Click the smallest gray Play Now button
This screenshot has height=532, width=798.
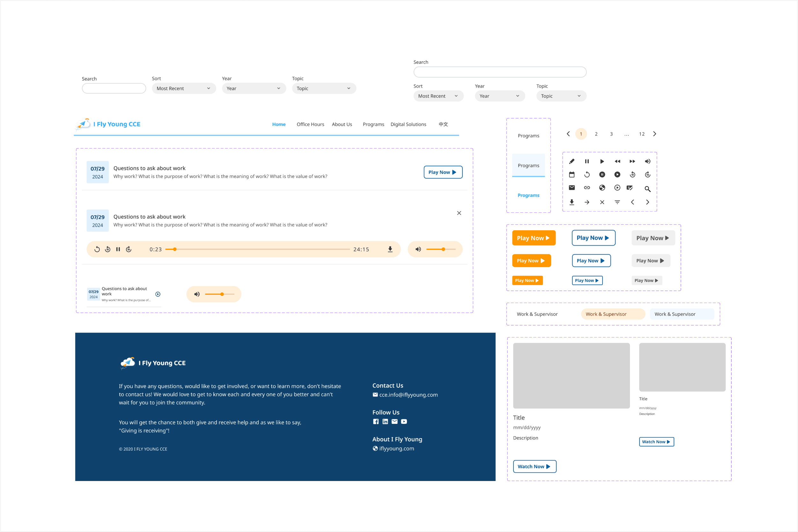647,280
